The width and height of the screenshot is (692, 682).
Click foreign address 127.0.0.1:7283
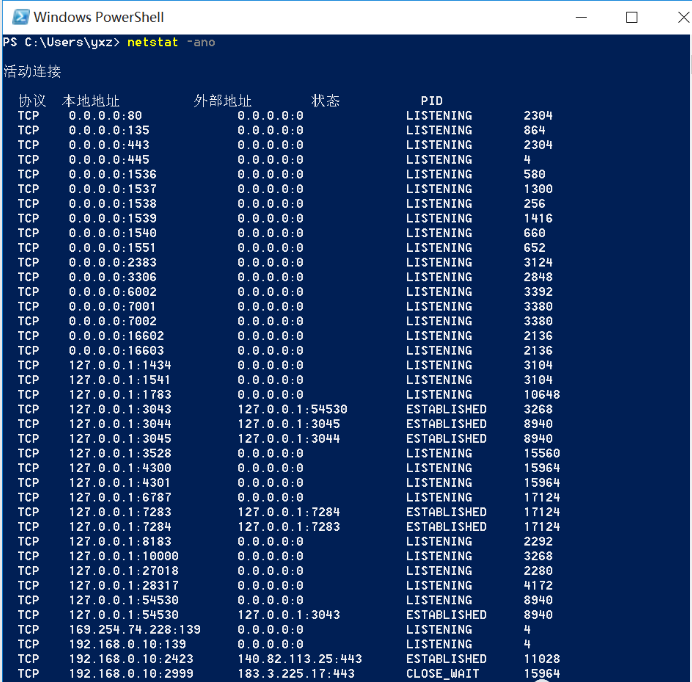point(289,527)
